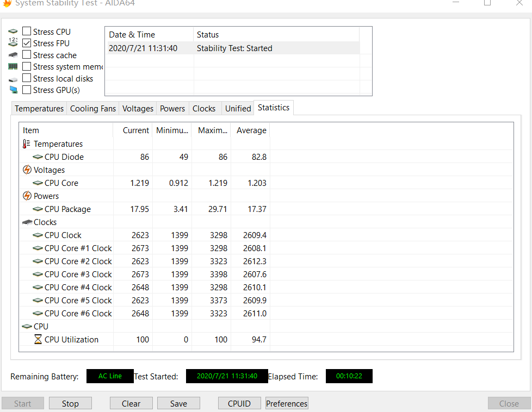Screen dimensions: 532x412
Task: Tick the Stress local disks checkbox
Action: tap(27, 78)
